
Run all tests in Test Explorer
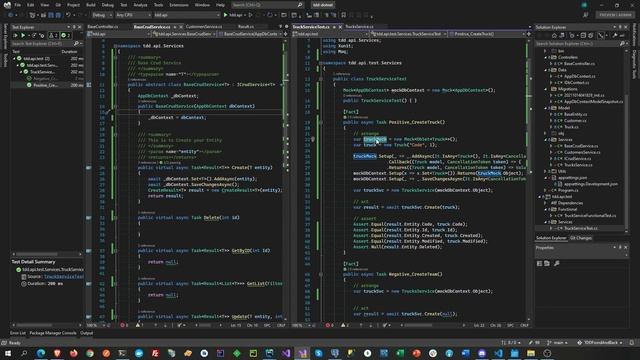coord(16,36)
